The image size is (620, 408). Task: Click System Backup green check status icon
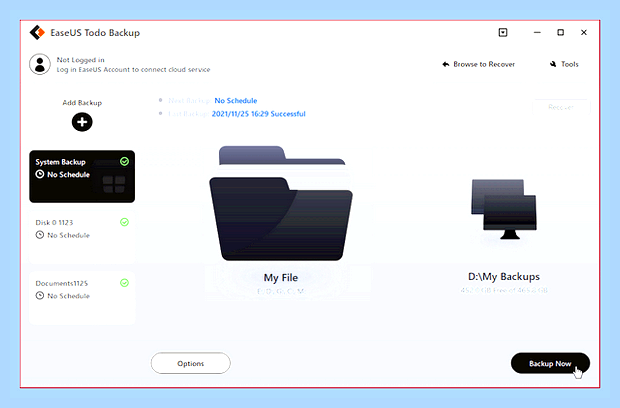click(x=124, y=161)
